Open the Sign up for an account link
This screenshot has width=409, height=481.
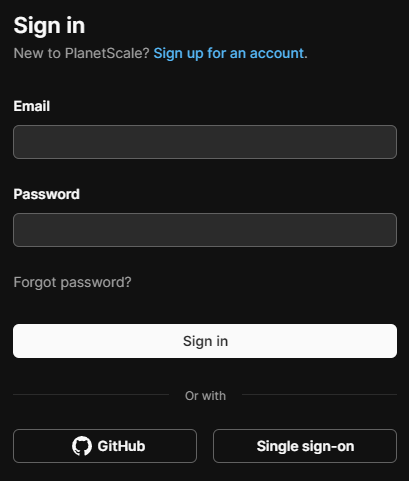tap(229, 53)
